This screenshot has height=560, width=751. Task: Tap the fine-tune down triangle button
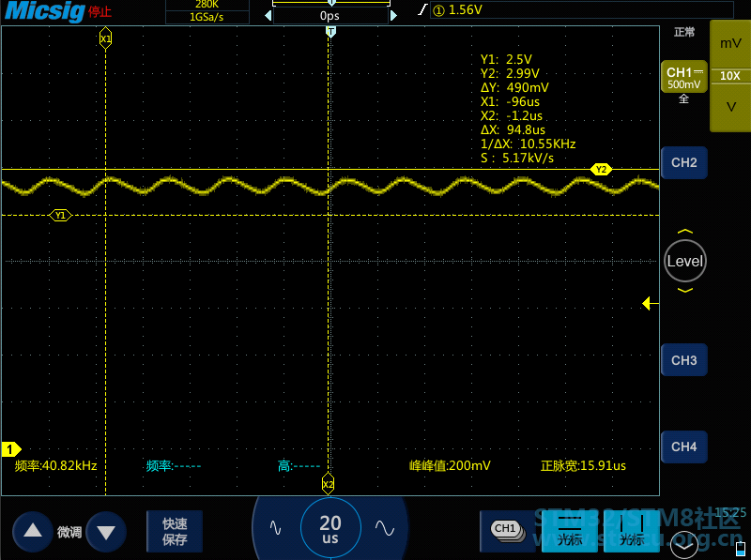pyautogui.click(x=106, y=531)
